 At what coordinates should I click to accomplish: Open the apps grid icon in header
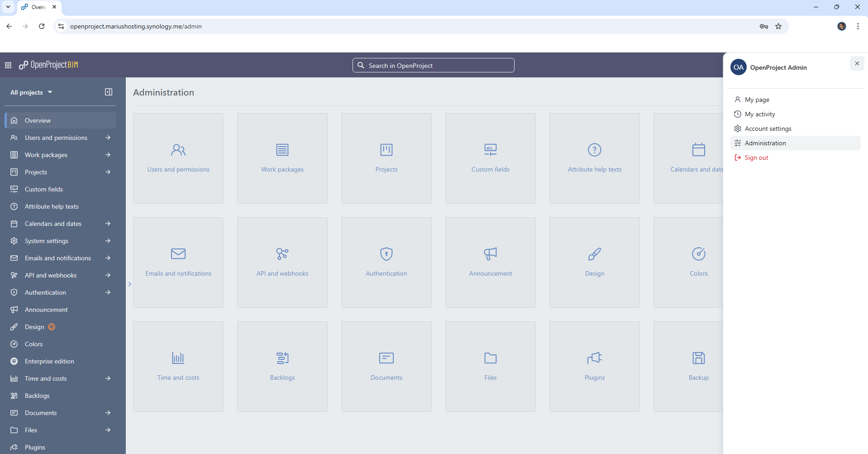point(8,65)
